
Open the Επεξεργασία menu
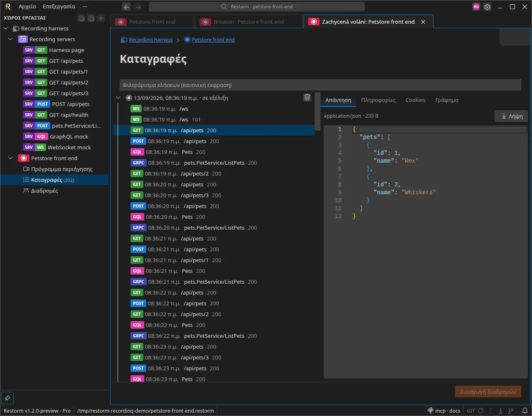coord(59,7)
